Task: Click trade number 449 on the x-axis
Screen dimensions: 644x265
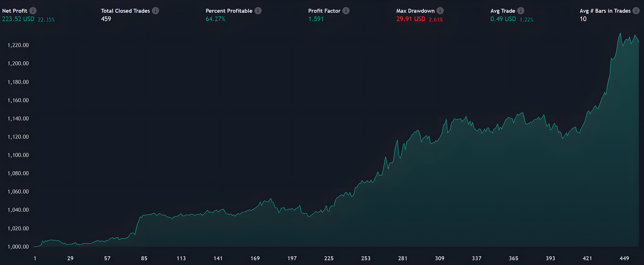Action: coord(624,258)
